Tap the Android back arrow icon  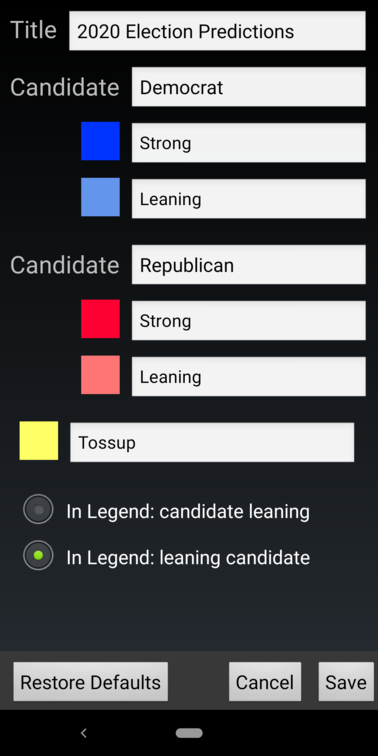tap(83, 733)
